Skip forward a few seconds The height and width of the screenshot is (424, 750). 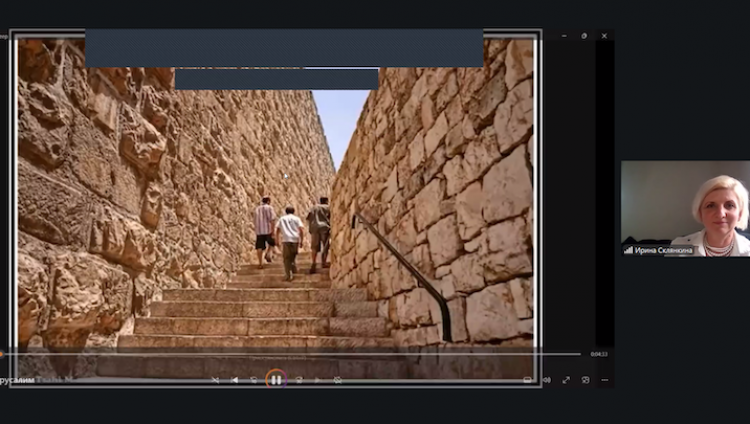point(299,380)
